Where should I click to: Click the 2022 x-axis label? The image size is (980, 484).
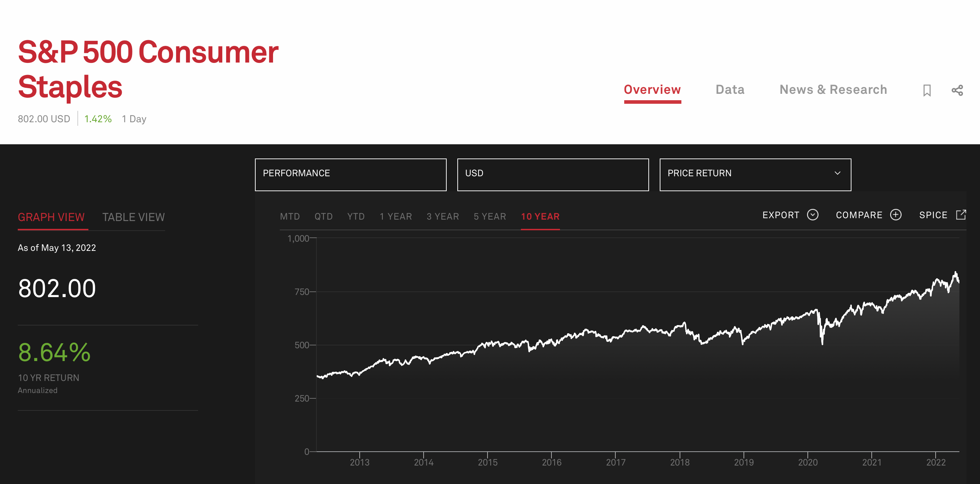[x=936, y=462]
